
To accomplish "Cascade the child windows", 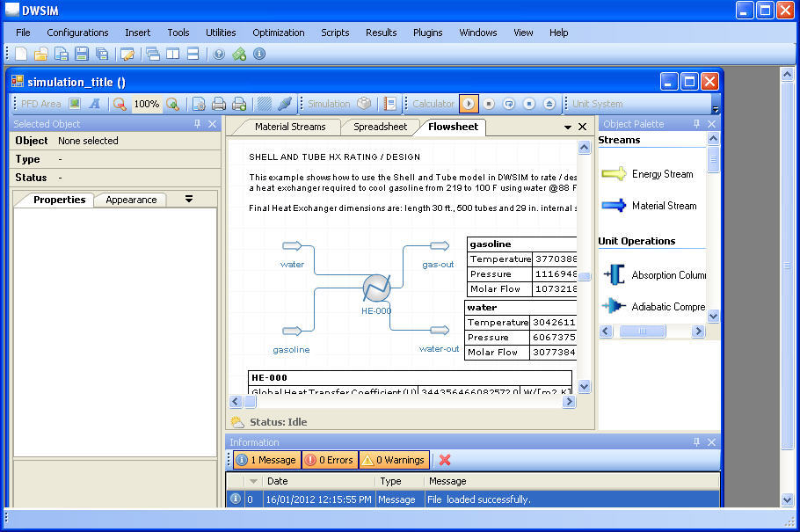I will (153, 54).
